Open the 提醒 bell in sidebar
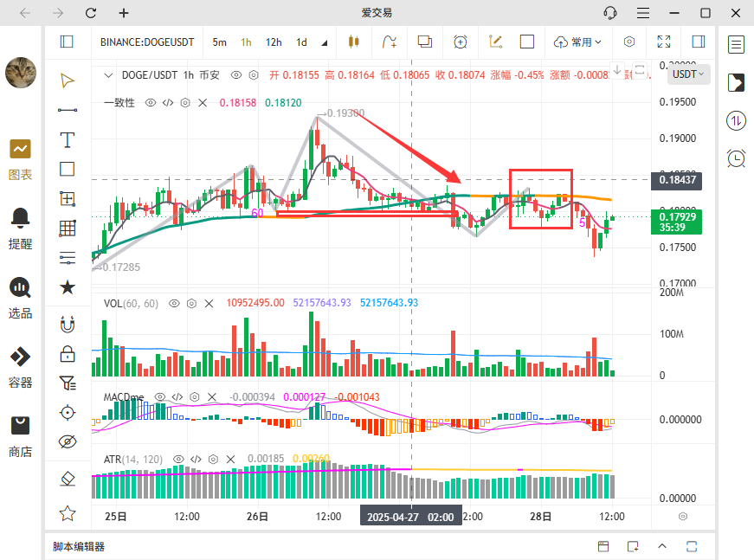Image resolution: width=754 pixels, height=560 pixels. pyautogui.click(x=20, y=225)
